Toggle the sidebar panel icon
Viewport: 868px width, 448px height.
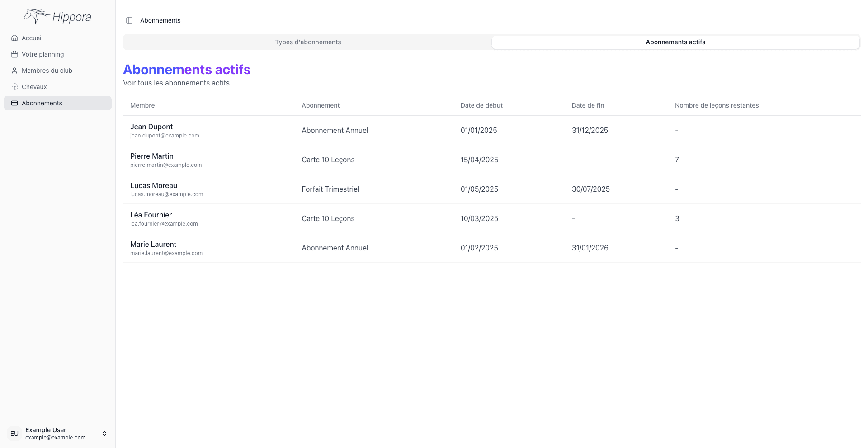pyautogui.click(x=129, y=20)
